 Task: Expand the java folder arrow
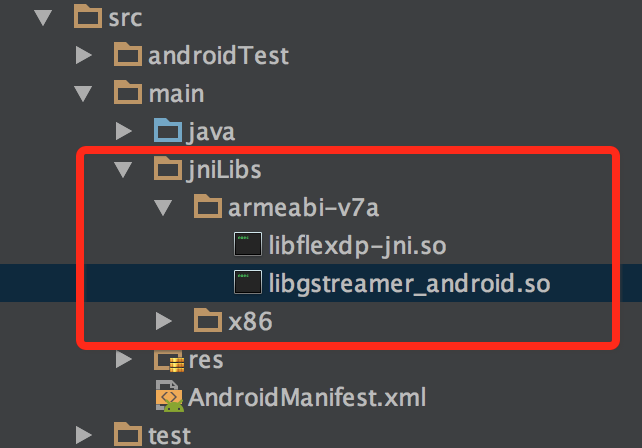(x=124, y=131)
